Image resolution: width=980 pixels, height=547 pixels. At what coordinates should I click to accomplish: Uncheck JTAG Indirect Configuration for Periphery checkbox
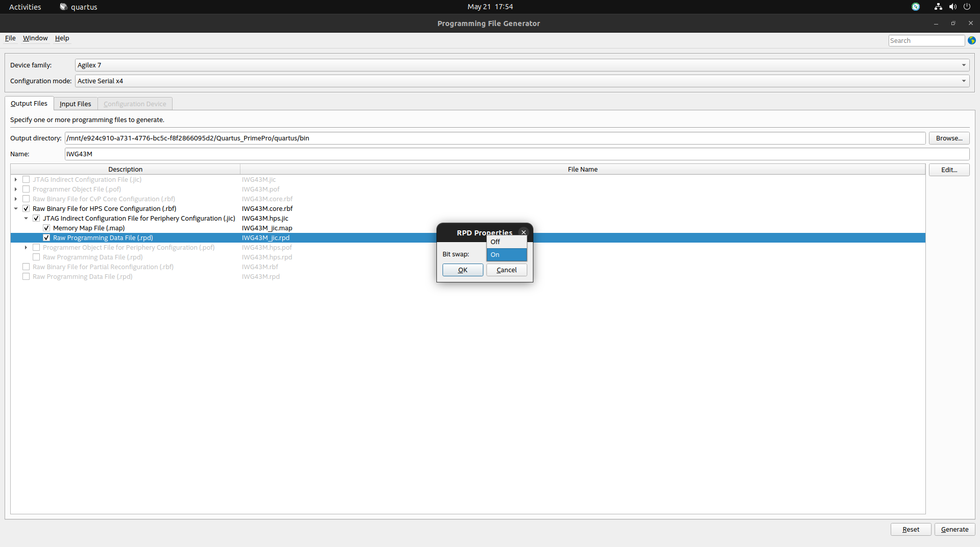click(36, 218)
